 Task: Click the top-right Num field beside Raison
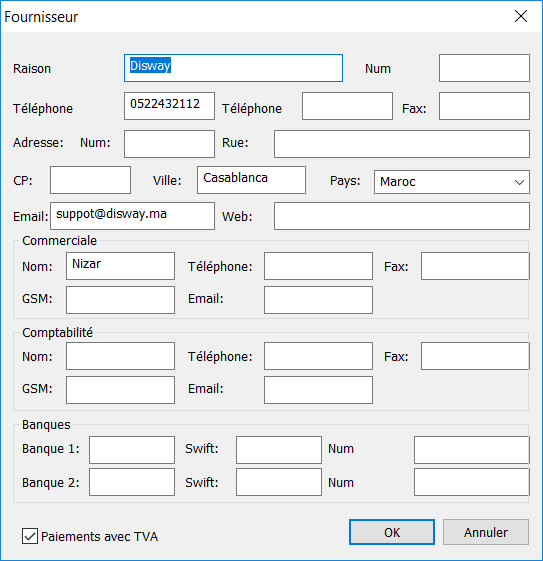[484, 68]
